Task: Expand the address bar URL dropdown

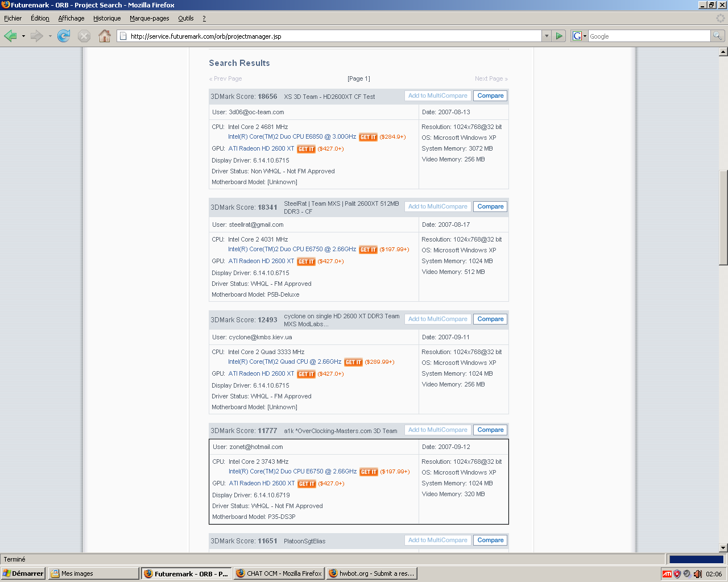Action: (547, 36)
